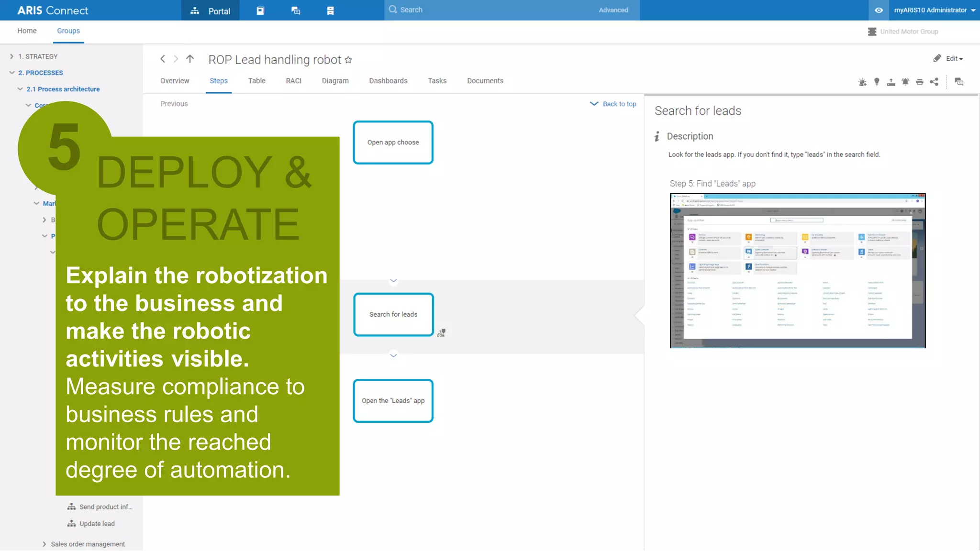Image resolution: width=980 pixels, height=551 pixels.
Task: Click the print icon in toolbar
Action: pos(919,82)
